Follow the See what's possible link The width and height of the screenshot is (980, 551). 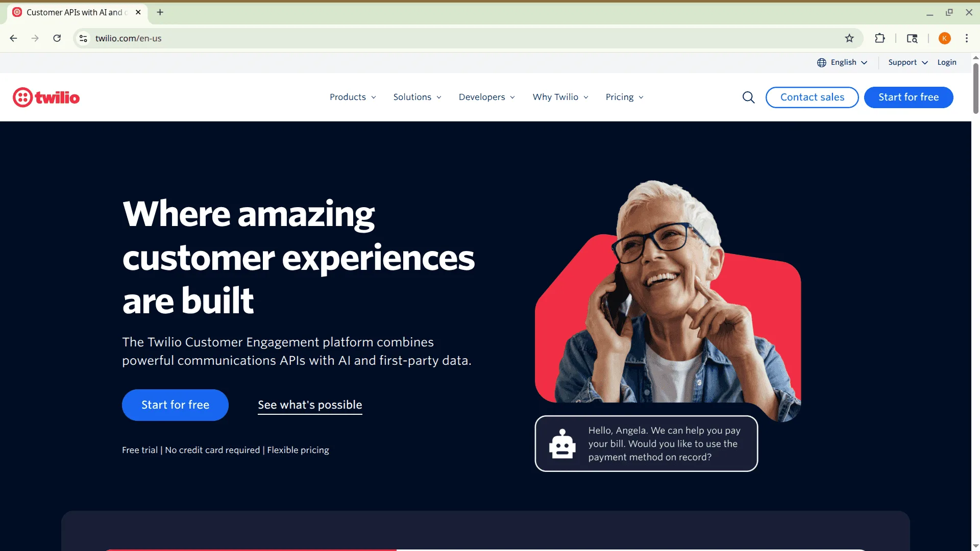(310, 405)
